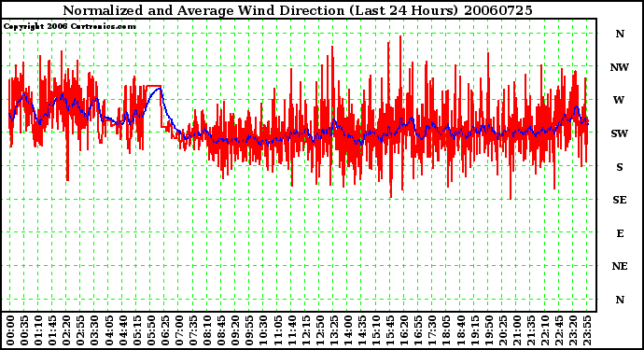
Task: Click the Copyright 2006 Cartronics.com text
Action: (x=69, y=26)
